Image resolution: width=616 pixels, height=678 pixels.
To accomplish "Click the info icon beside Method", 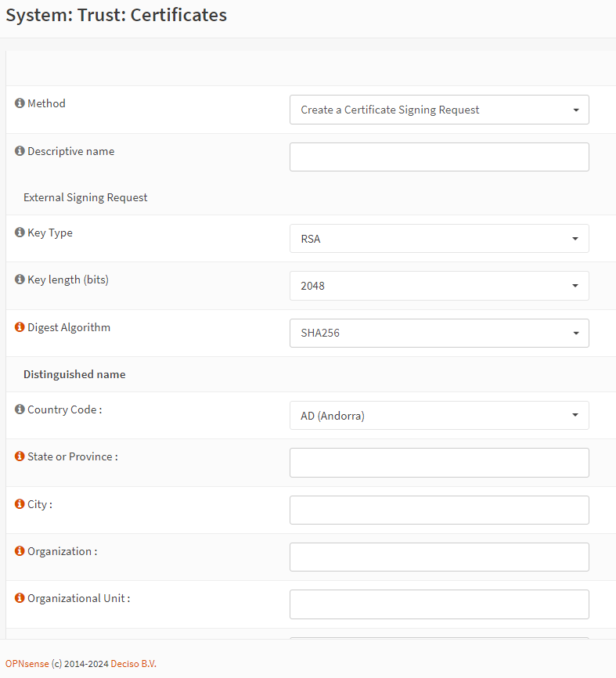I will (x=20, y=103).
